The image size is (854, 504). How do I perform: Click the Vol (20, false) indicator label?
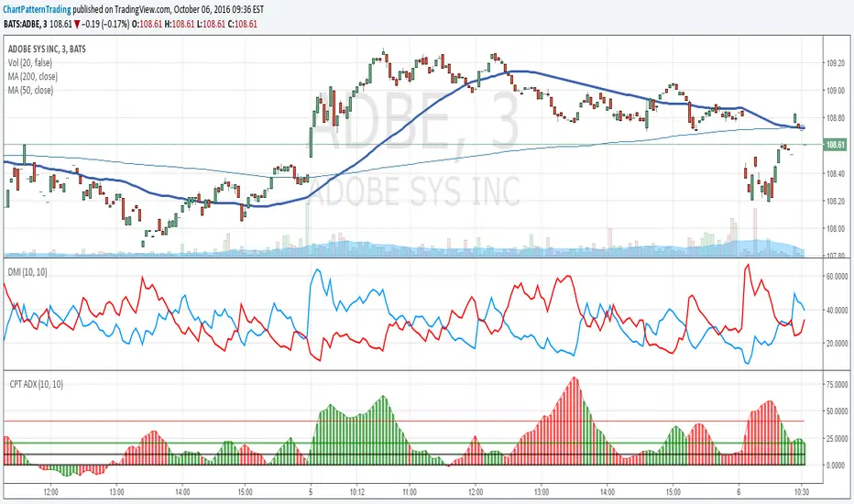tap(30, 62)
